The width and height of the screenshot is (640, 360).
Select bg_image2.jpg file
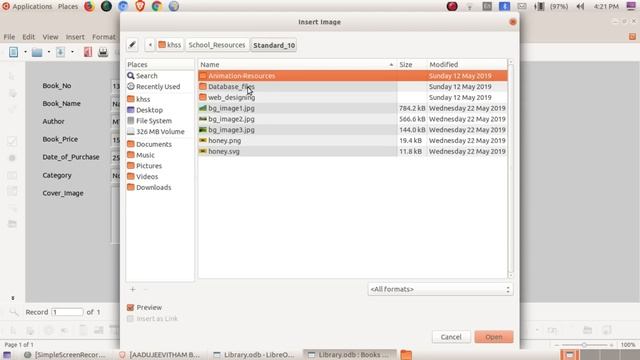click(x=353, y=119)
